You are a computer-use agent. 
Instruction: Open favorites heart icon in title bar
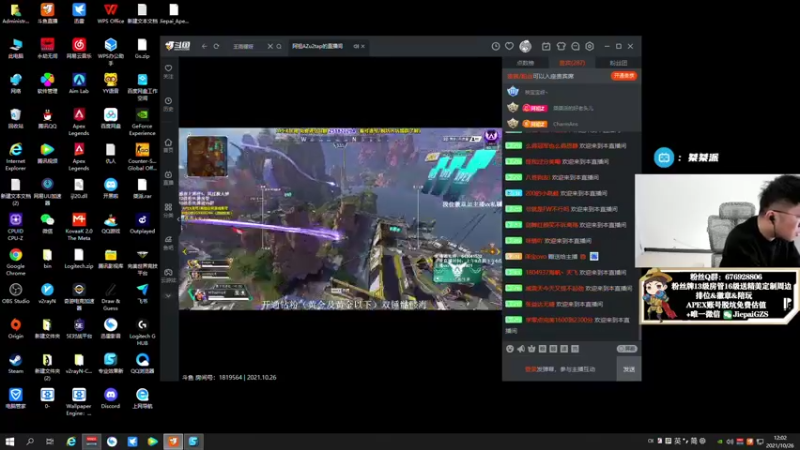pos(509,46)
